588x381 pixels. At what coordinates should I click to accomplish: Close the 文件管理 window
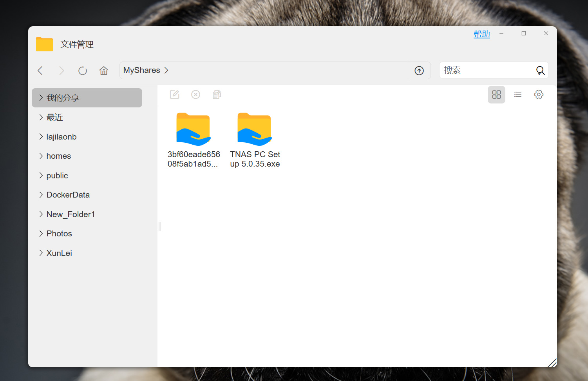[x=546, y=34]
